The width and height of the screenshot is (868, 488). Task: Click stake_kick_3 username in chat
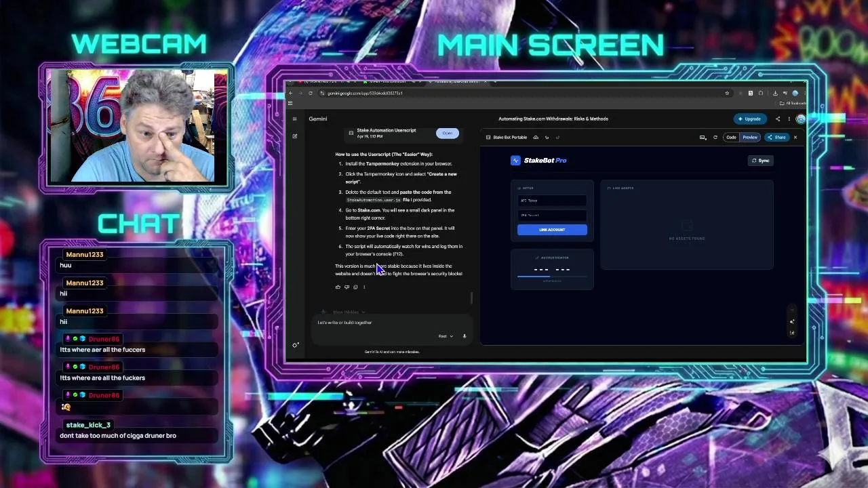pos(88,425)
